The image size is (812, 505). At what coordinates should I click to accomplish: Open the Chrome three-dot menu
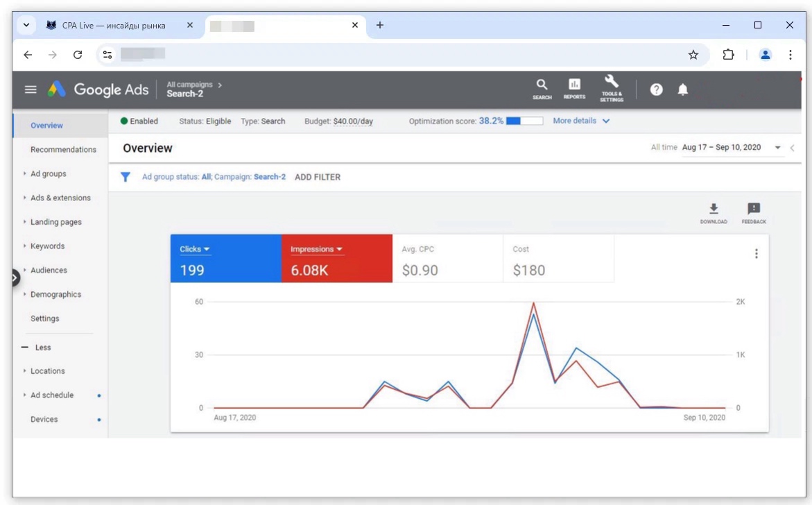(x=791, y=54)
